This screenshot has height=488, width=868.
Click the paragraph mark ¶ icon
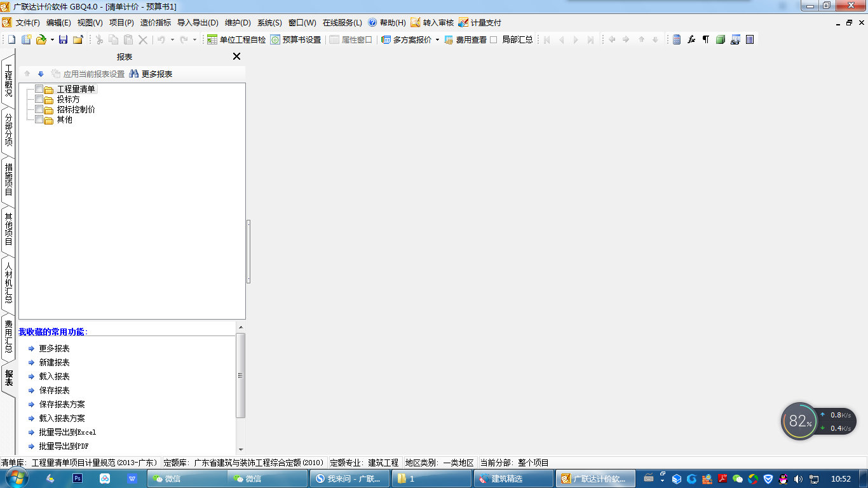(705, 39)
